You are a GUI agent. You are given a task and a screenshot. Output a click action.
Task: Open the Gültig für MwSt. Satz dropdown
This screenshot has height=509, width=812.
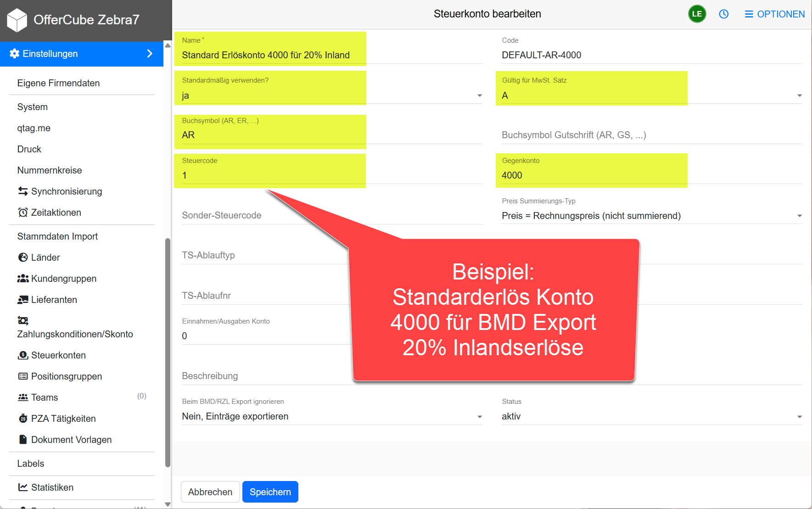pyautogui.click(x=652, y=95)
